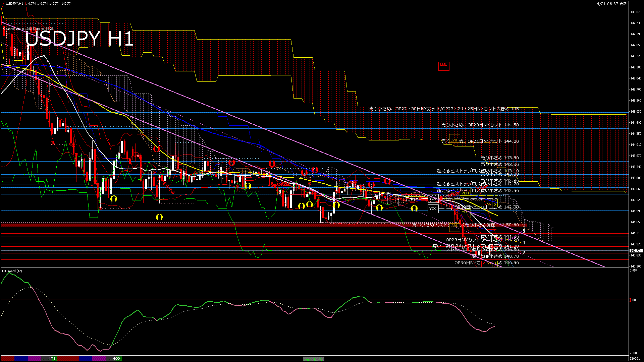Viewport: 644px width, 362px height.
Task: Click the 売り小さめ、OP23日NYカット 144.50 label
Action: (480, 125)
